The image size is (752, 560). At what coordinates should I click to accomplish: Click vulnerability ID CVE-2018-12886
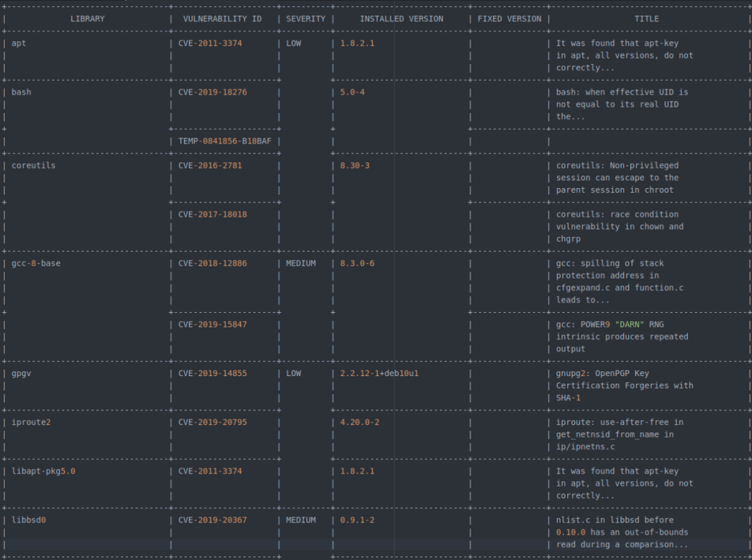coord(212,263)
